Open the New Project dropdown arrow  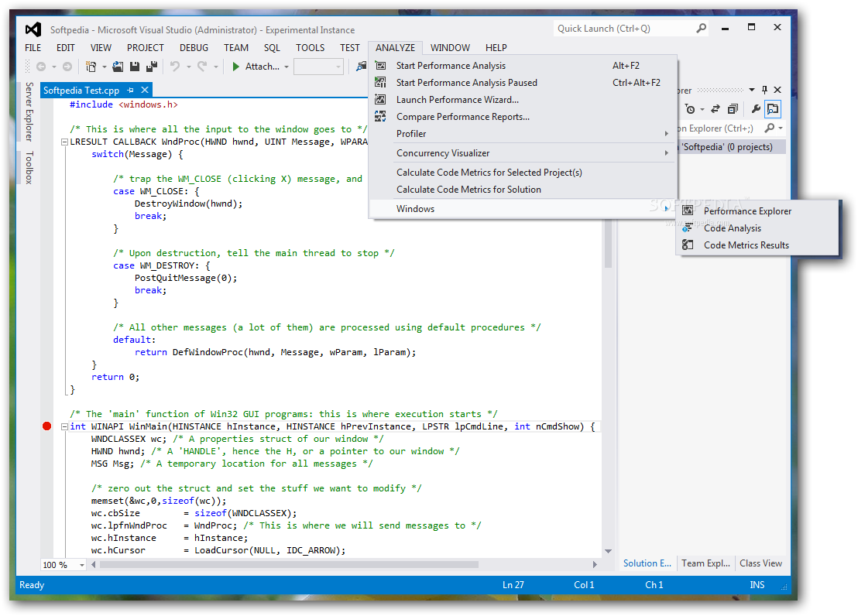[104, 67]
